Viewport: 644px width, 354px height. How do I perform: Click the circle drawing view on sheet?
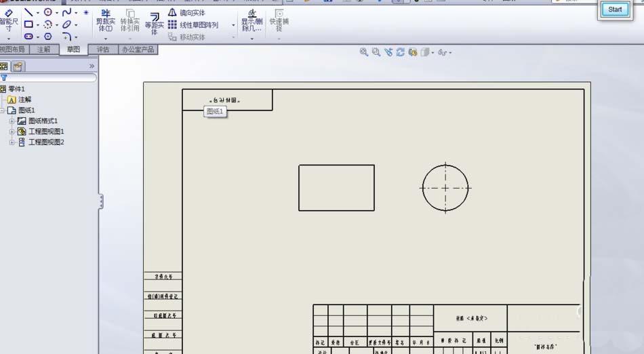(445, 188)
